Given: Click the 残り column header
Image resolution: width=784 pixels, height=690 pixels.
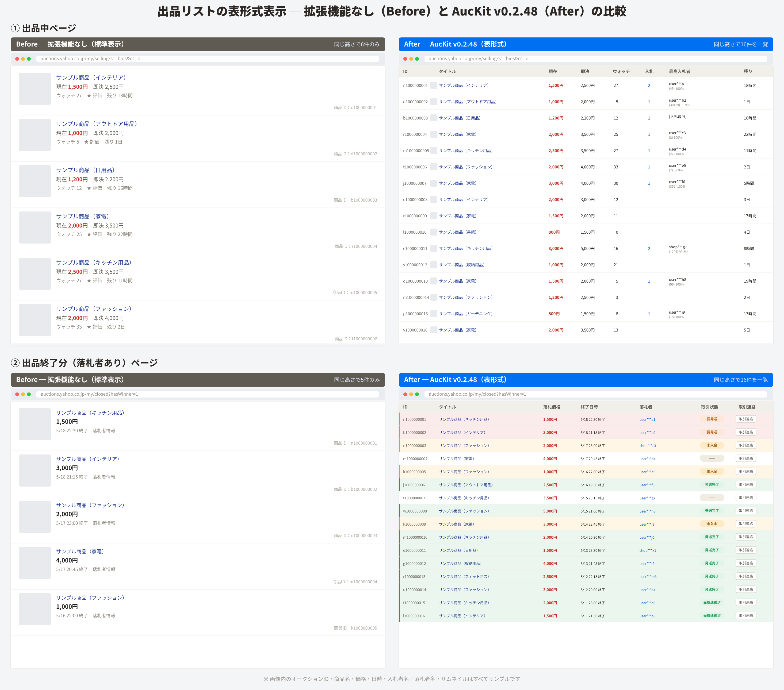Looking at the screenshot, I should tap(748, 71).
